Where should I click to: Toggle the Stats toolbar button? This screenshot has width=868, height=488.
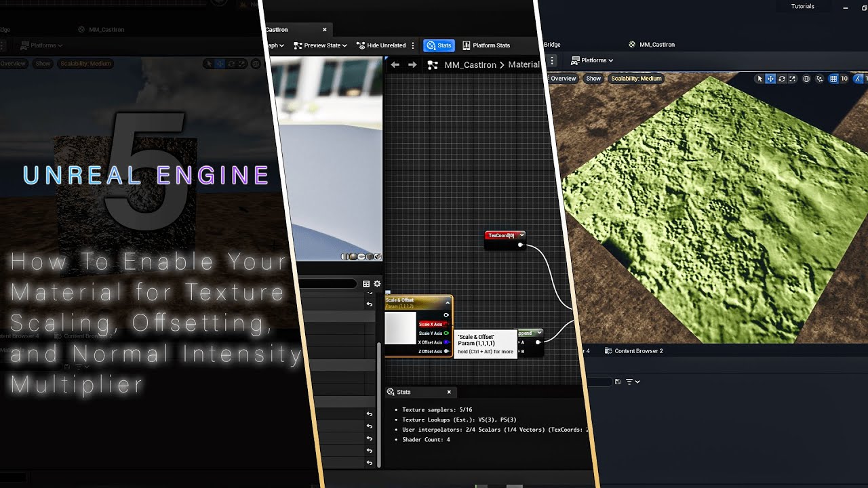tap(439, 45)
